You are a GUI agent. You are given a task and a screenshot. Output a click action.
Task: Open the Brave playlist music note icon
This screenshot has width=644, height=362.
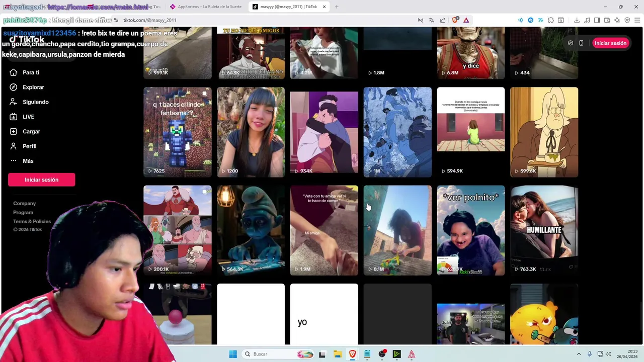(x=587, y=20)
